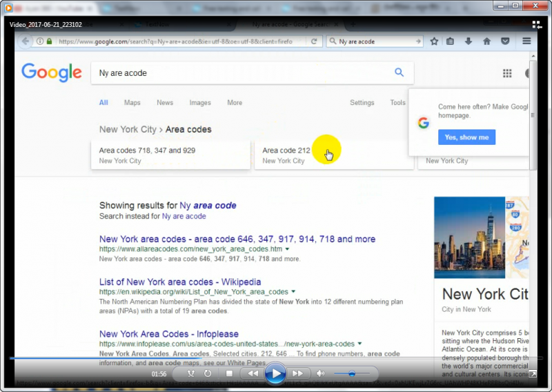Viewport: 552px width, 392px height.
Task: Click the Google account avatar
Action: pos(527,73)
